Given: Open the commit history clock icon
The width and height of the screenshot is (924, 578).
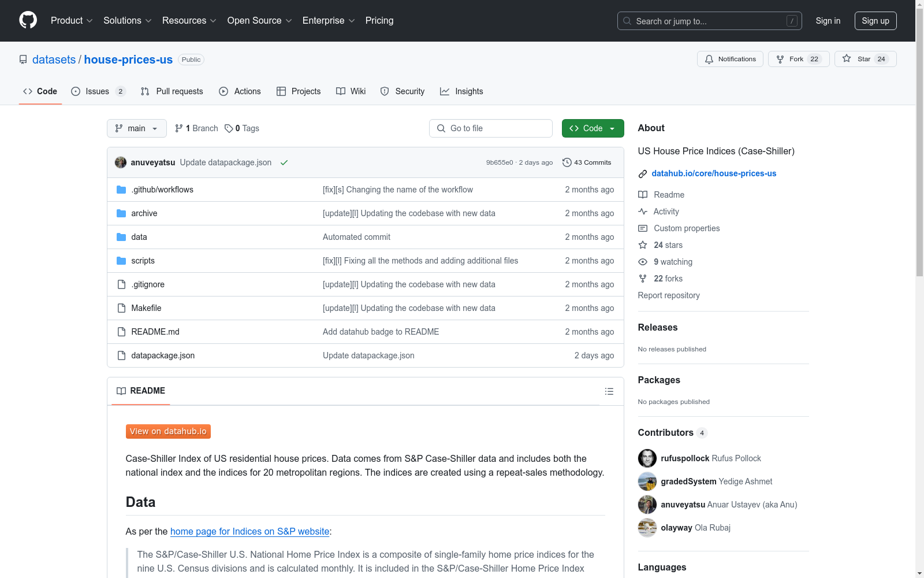Looking at the screenshot, I should point(567,162).
